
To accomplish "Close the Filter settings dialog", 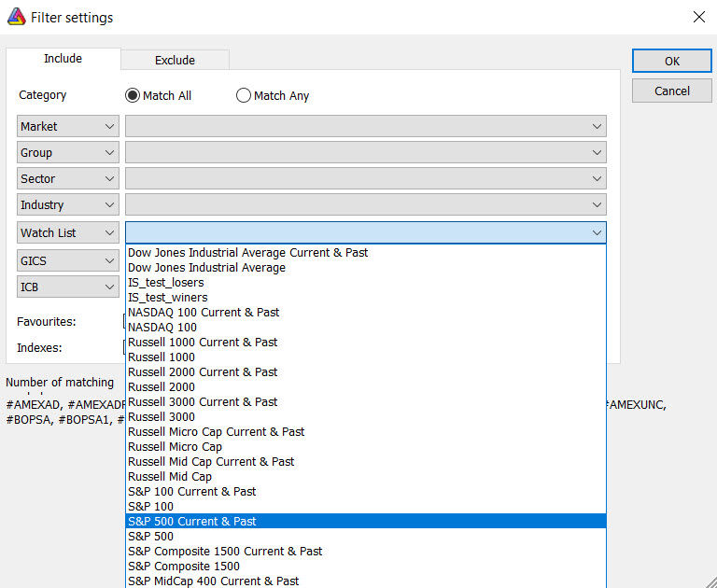I will [698, 17].
